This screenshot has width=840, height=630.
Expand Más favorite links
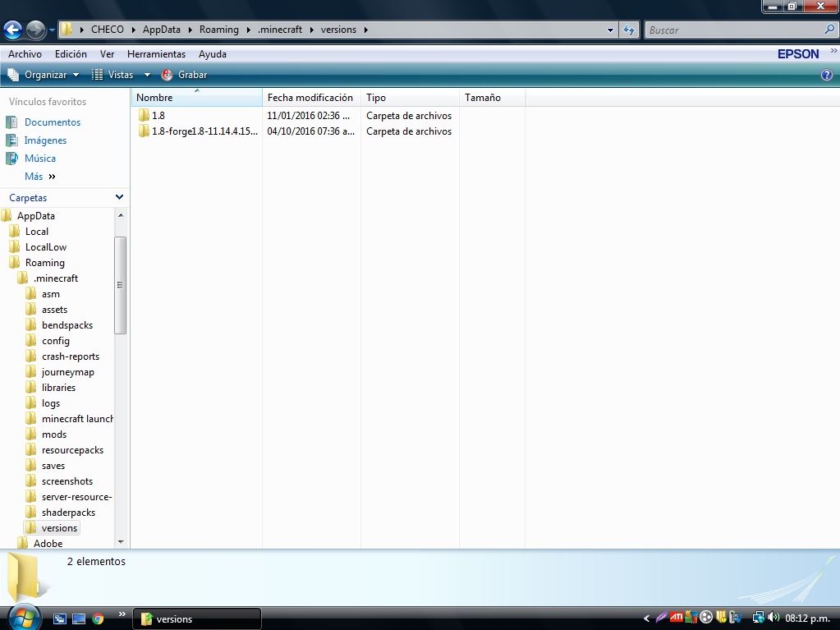[40, 177]
